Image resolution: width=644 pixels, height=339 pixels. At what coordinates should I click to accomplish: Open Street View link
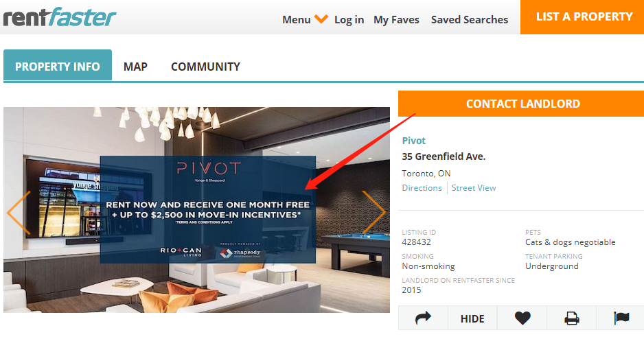(x=474, y=187)
